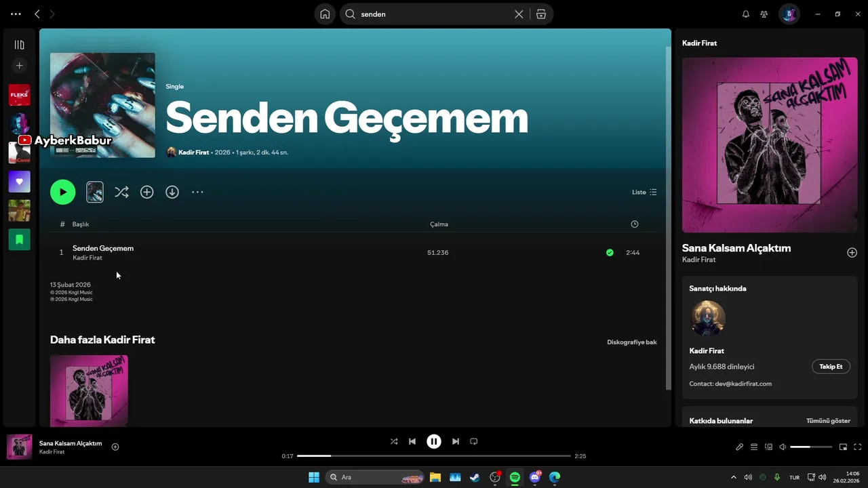Open the user profile avatar menu
The height and width of the screenshot is (488, 868).
pos(789,14)
